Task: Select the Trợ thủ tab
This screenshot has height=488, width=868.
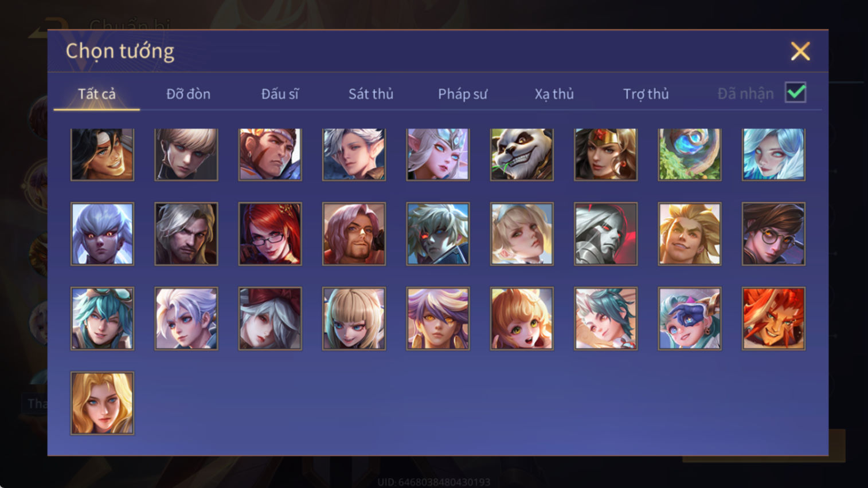Action: click(x=646, y=94)
